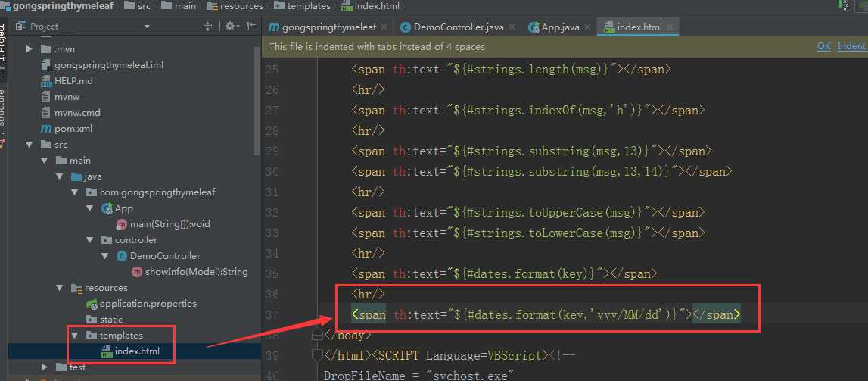Click the project tree vertical scrollbar
868x381 pixels.
[x=257, y=100]
